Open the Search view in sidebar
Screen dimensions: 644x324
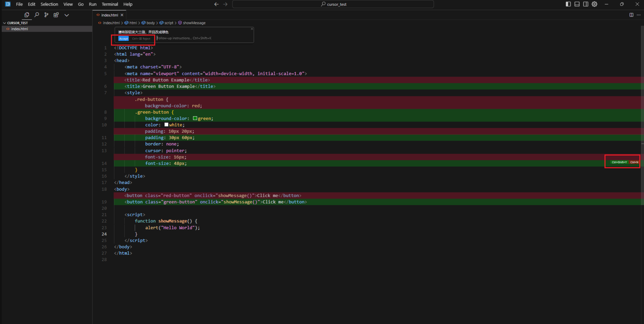(x=37, y=15)
